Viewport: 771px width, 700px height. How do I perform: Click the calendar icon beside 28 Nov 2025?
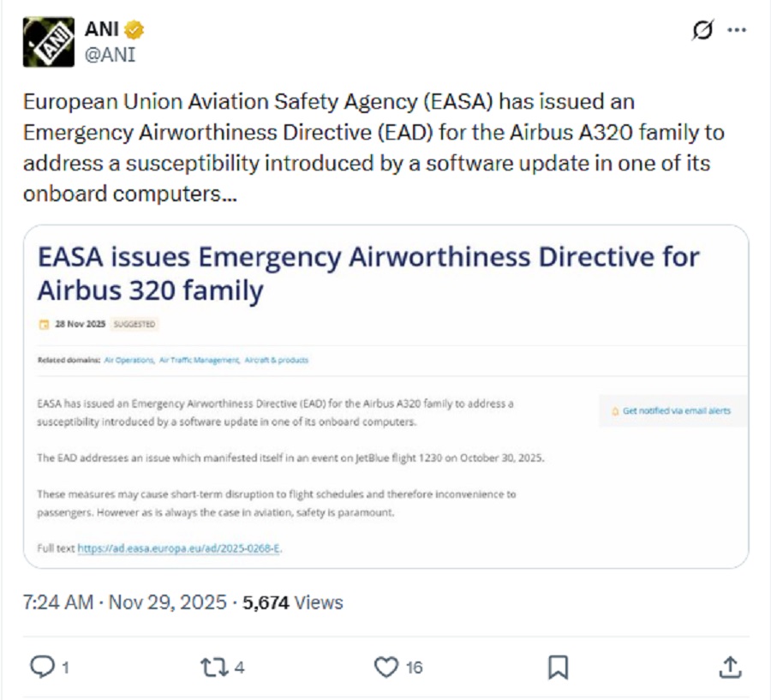(x=45, y=325)
